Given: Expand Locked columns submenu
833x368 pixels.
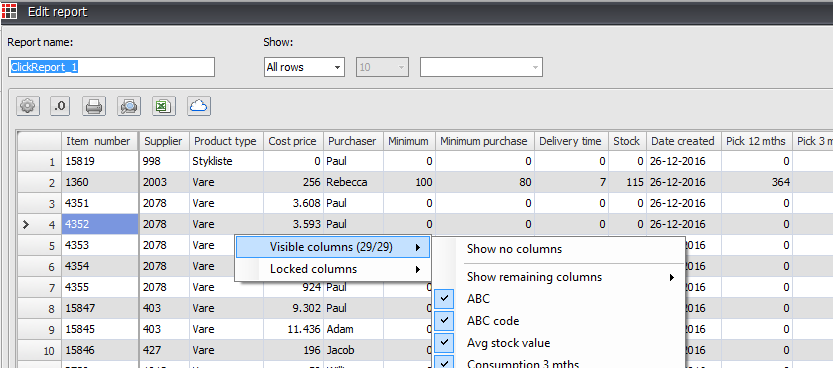Looking at the screenshot, I should coord(333,269).
